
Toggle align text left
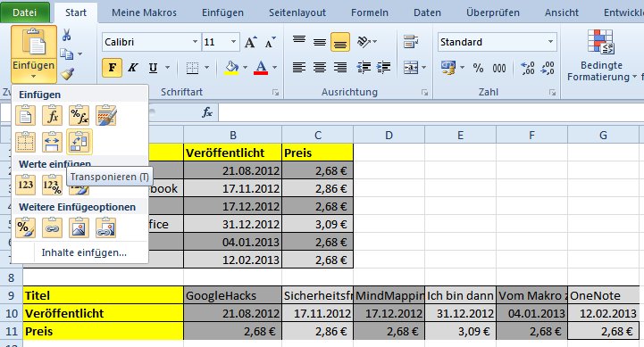(x=299, y=67)
